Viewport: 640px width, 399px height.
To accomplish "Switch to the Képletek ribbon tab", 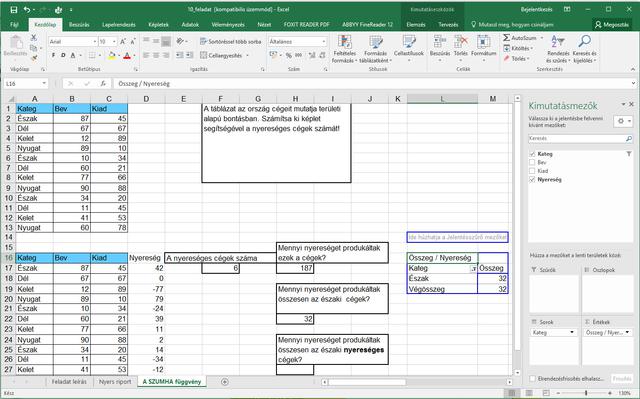I will pos(158,24).
